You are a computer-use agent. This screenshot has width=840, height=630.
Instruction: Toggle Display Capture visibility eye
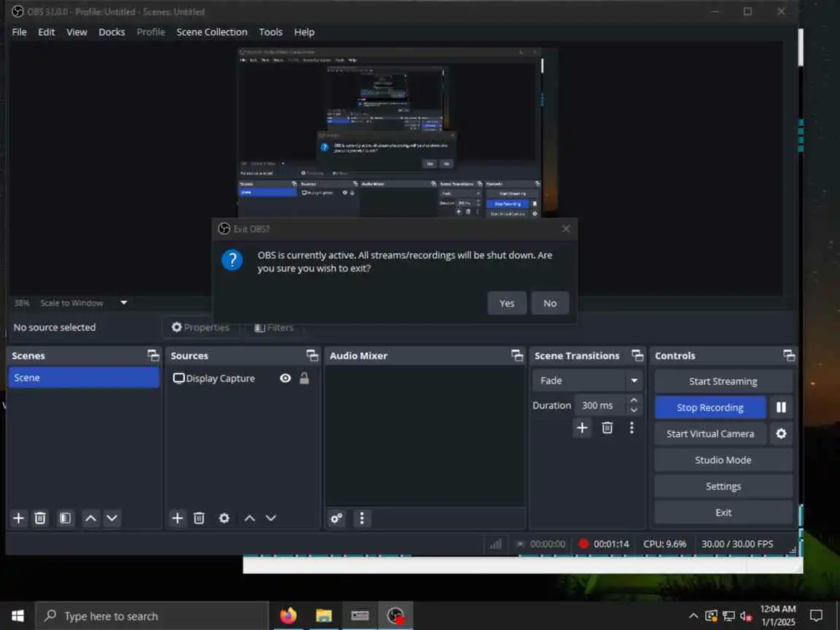pyautogui.click(x=286, y=378)
